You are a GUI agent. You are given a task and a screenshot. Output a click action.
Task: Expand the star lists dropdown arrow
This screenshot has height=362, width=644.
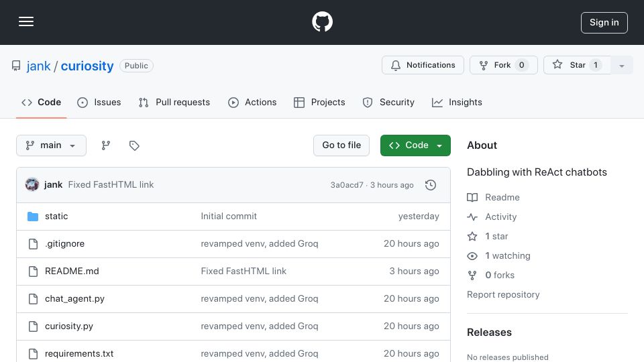[622, 65]
